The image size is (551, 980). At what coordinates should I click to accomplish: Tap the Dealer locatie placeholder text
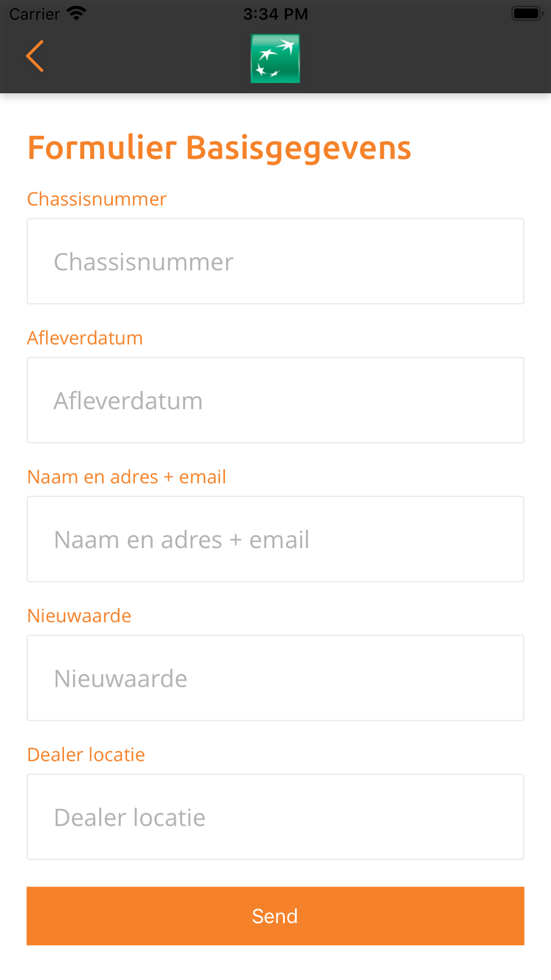pos(130,817)
